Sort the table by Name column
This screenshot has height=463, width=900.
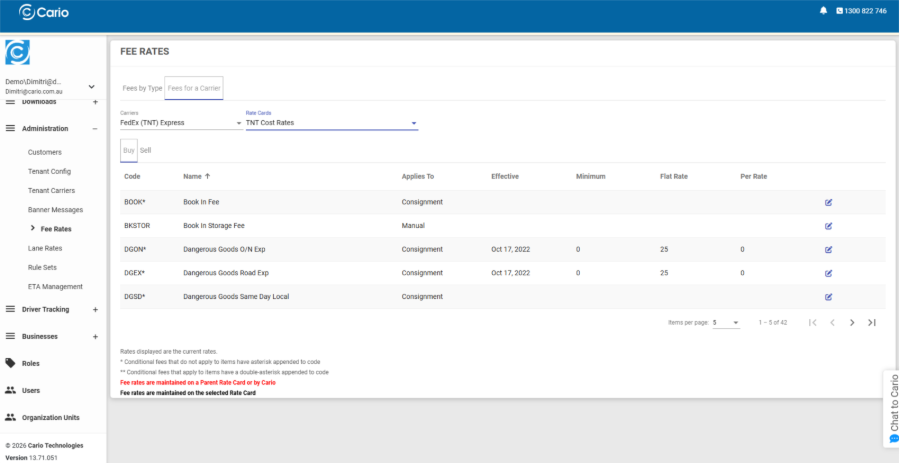tap(192, 176)
